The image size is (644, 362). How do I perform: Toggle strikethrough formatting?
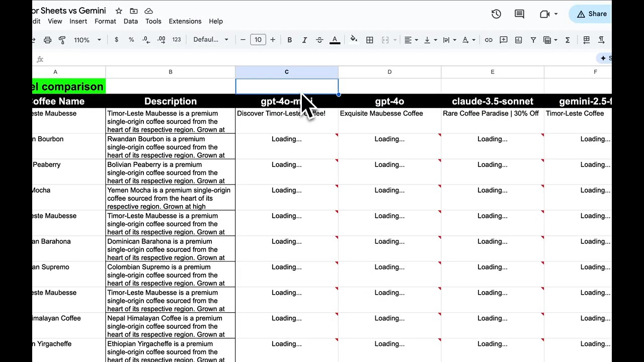(x=319, y=40)
